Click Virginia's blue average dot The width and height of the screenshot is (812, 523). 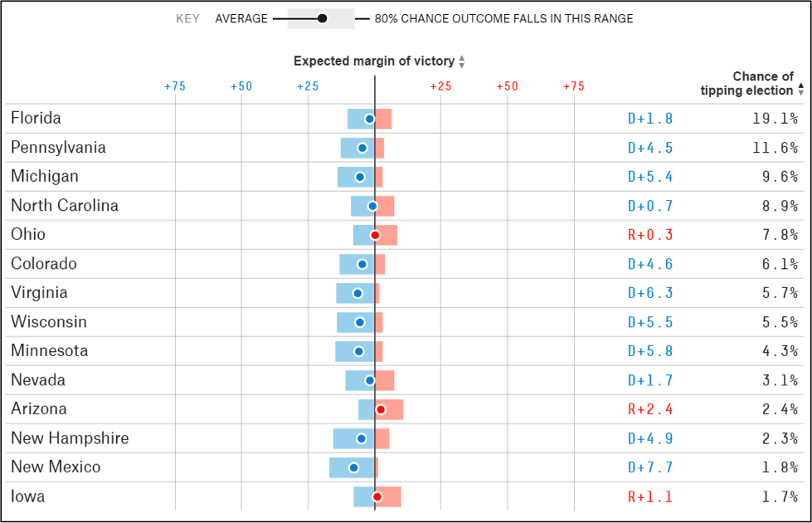[357, 293]
